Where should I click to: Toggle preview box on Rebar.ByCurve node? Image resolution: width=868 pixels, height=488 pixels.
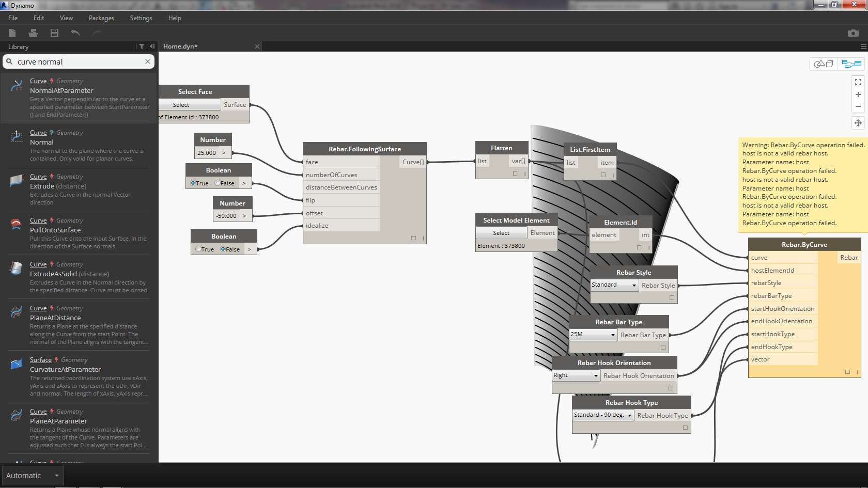click(847, 372)
